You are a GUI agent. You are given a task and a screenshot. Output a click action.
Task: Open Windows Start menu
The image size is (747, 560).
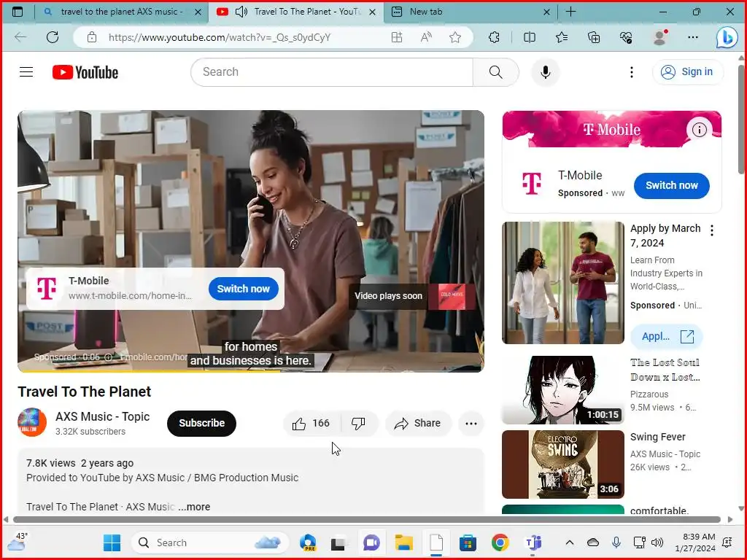(112, 542)
